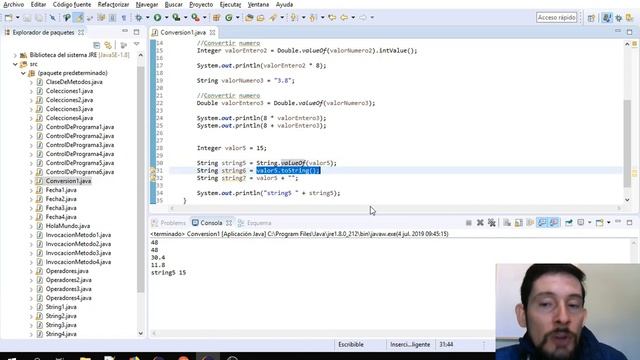Toggle Show Whitespace Characters pilcrow icon
This screenshot has width=640, height=360.
124,18
